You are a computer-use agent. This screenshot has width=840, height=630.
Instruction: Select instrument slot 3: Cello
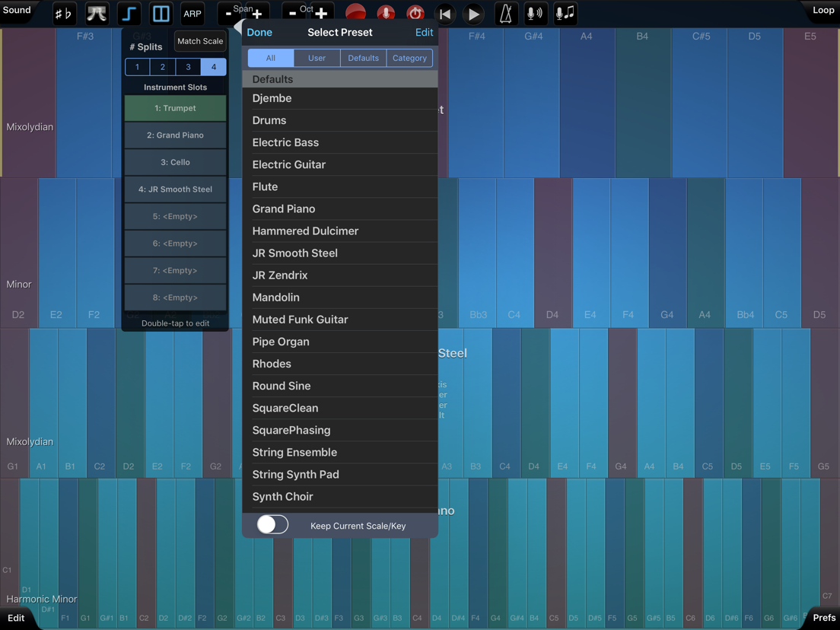(175, 162)
